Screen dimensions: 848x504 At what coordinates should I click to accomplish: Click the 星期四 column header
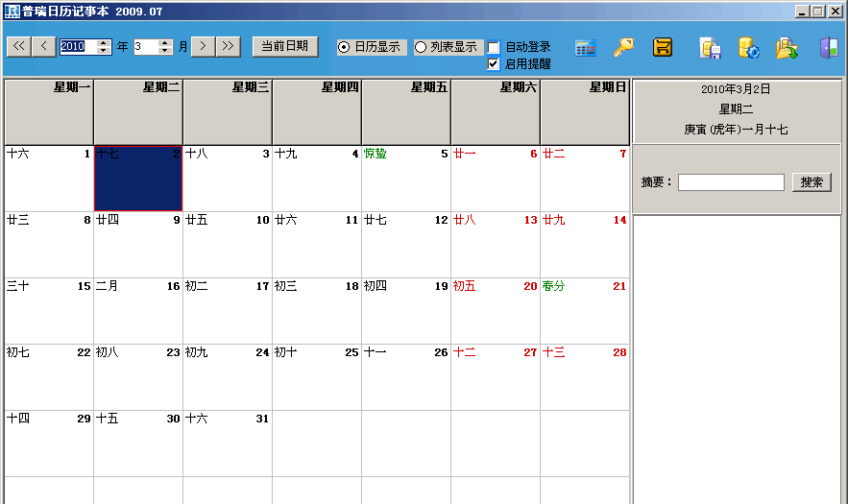click(x=317, y=112)
